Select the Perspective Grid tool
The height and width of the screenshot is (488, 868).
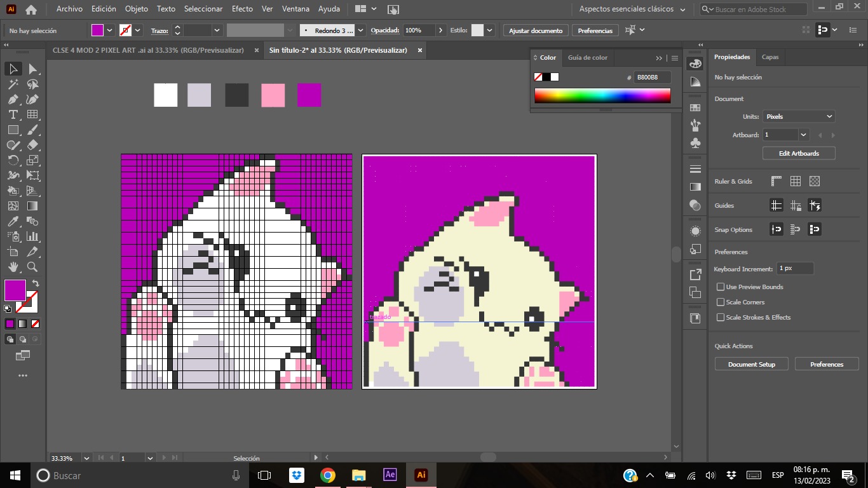[32, 191]
